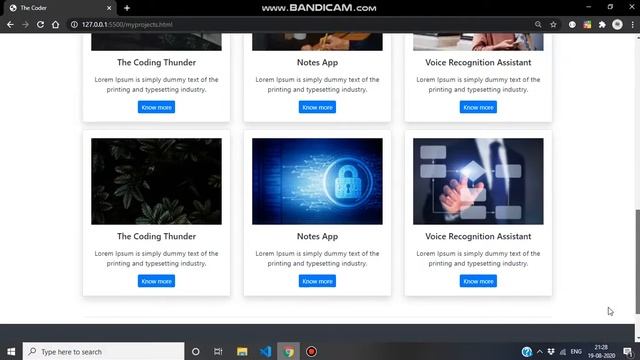Screen dimensions: 640x360
Task: Click the dark leaves project image
Action: [x=156, y=181]
